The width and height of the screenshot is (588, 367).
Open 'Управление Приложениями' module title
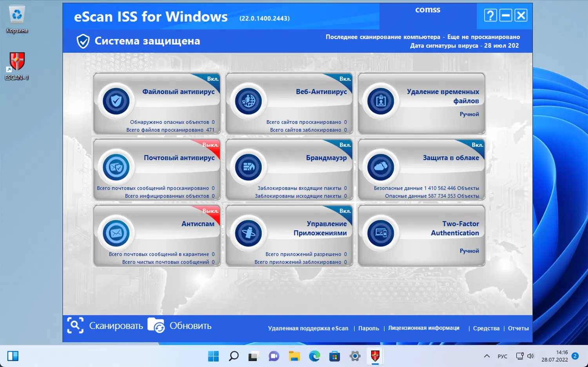320,228
